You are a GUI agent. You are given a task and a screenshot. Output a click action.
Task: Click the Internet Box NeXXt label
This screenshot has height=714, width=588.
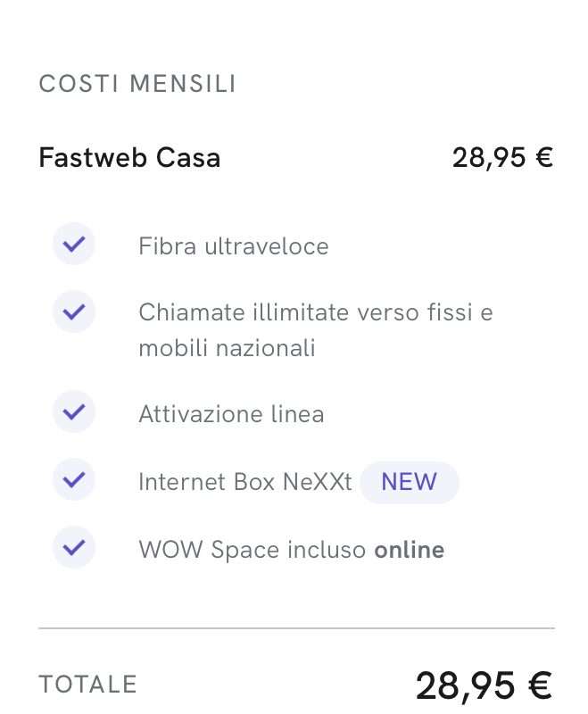244,482
